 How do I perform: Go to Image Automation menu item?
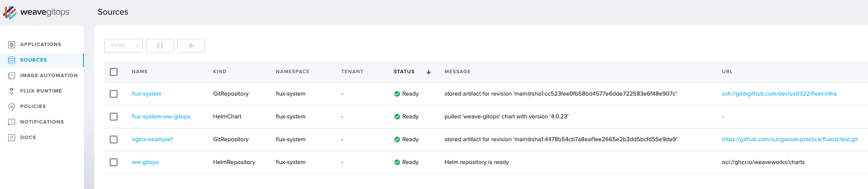point(49,76)
